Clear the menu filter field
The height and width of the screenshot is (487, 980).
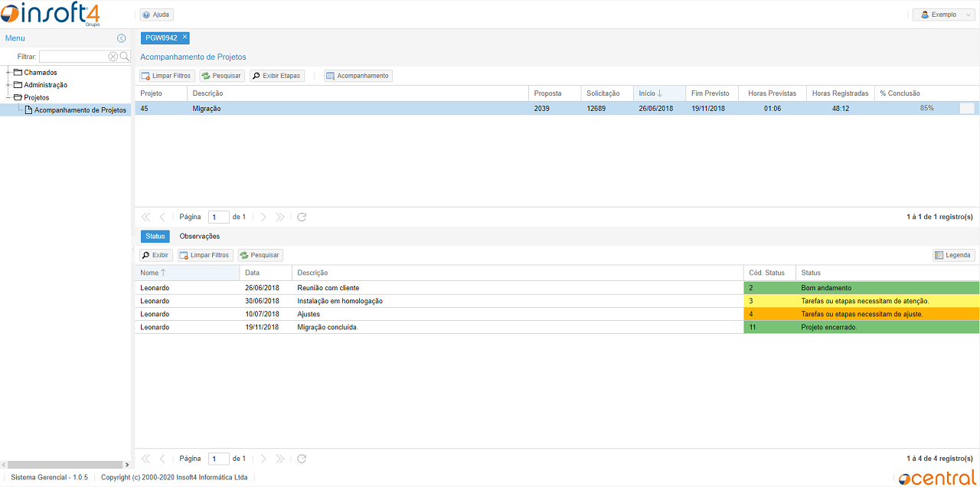click(113, 57)
